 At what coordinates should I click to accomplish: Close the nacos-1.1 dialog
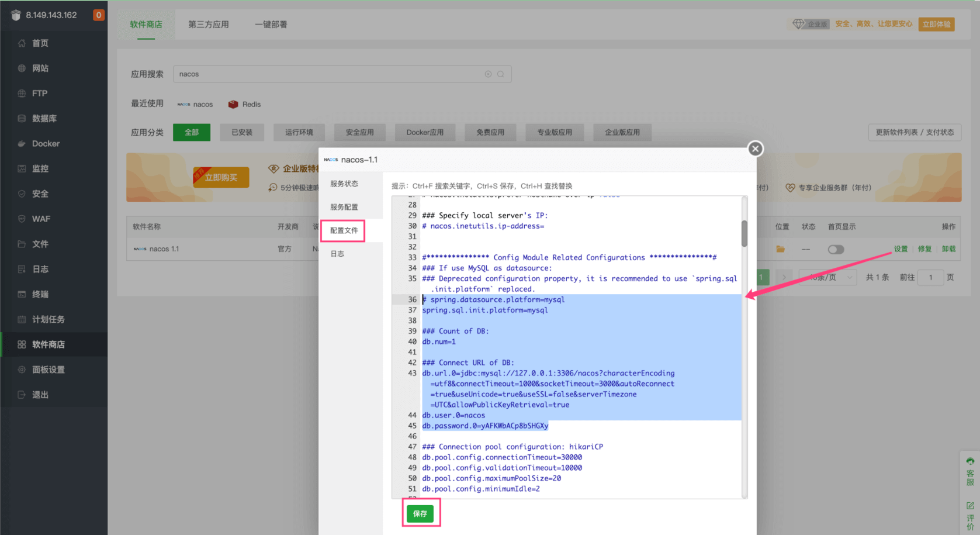click(755, 149)
